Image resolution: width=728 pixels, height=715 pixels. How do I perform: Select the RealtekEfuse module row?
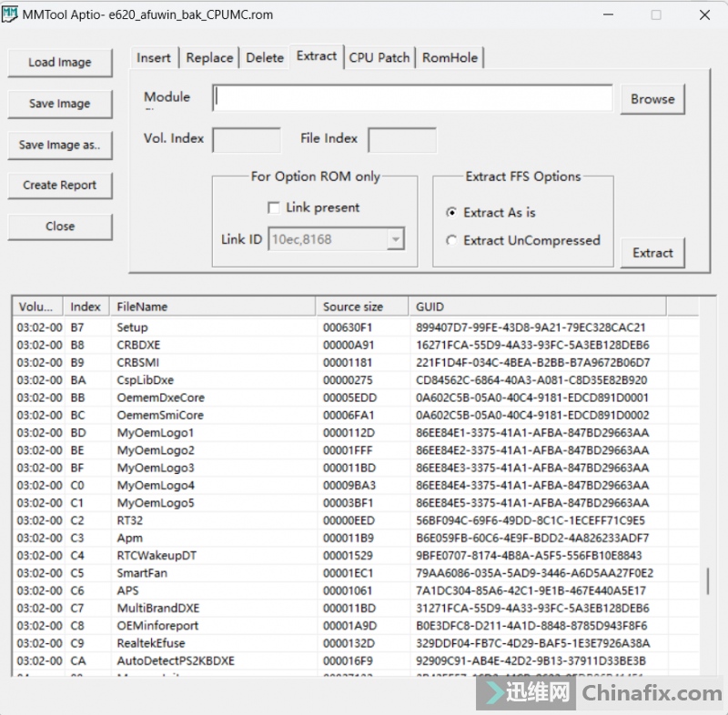click(x=356, y=643)
